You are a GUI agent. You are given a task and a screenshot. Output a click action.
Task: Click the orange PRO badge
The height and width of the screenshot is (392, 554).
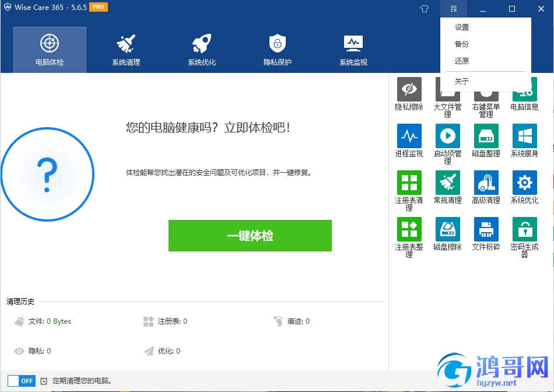click(99, 7)
